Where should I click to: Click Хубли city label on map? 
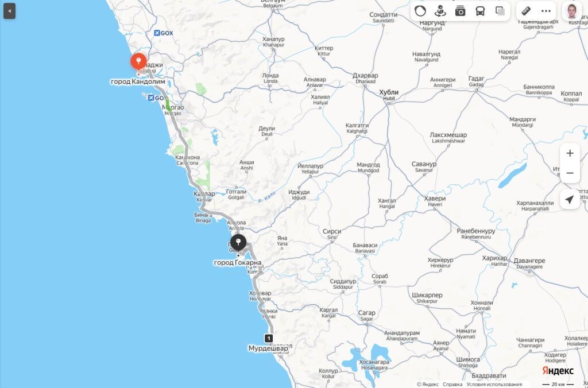389,92
